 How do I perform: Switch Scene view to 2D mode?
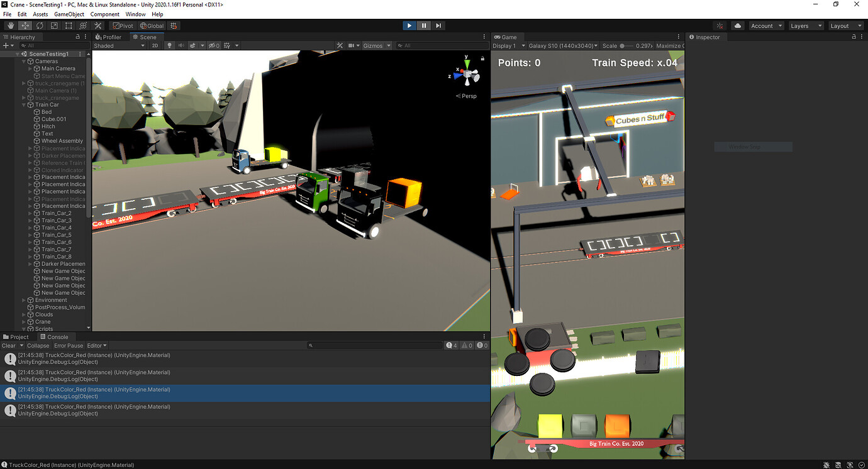[155, 45]
